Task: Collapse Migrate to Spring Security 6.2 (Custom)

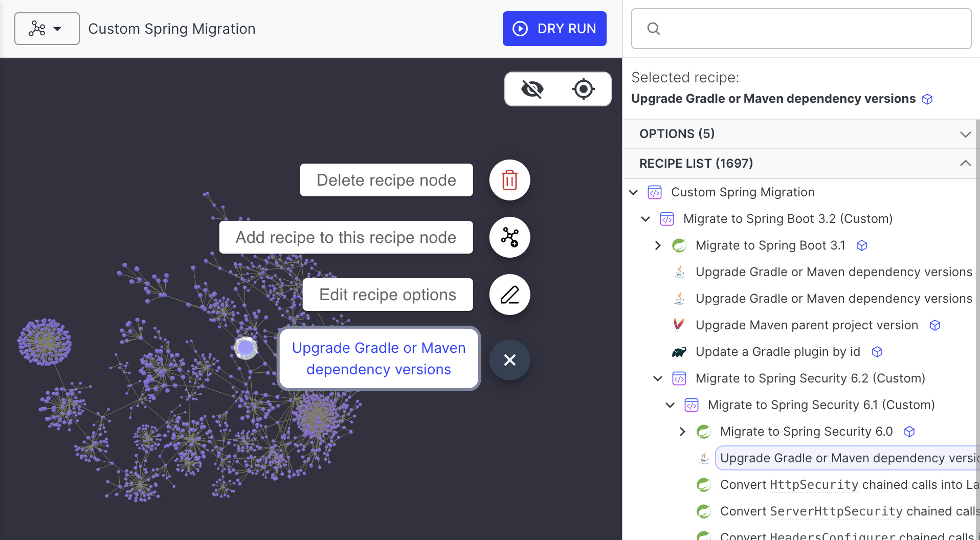Action: [x=658, y=378]
